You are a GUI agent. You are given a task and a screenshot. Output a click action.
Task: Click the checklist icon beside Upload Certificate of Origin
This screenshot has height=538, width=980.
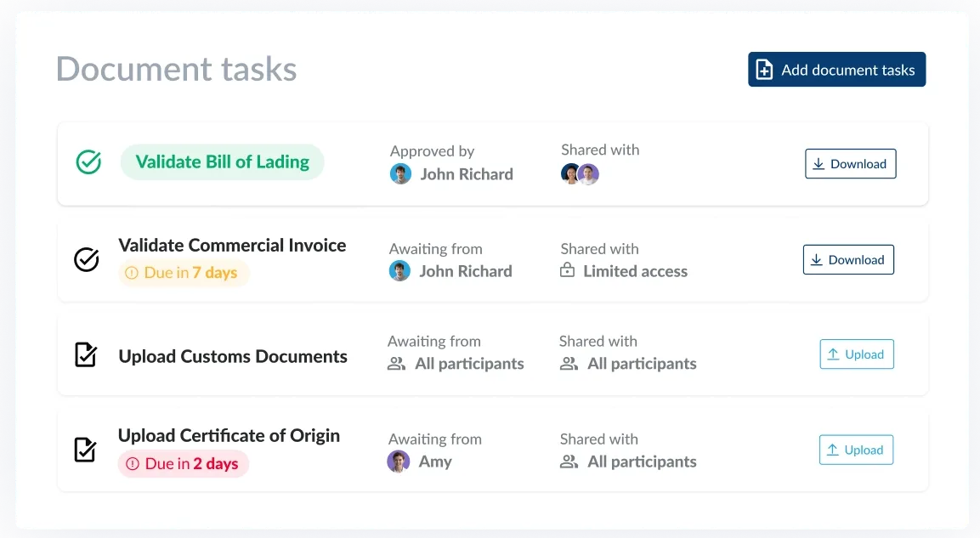pyautogui.click(x=85, y=450)
